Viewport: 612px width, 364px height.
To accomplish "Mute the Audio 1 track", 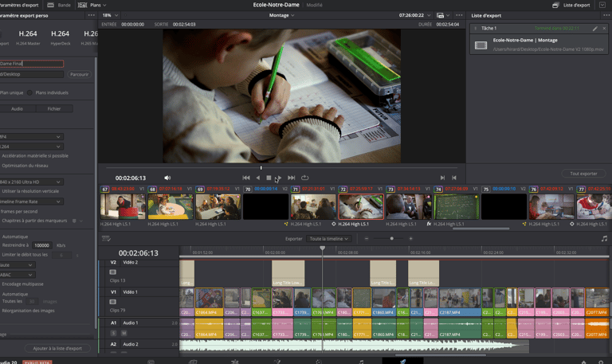I will click(124, 333).
